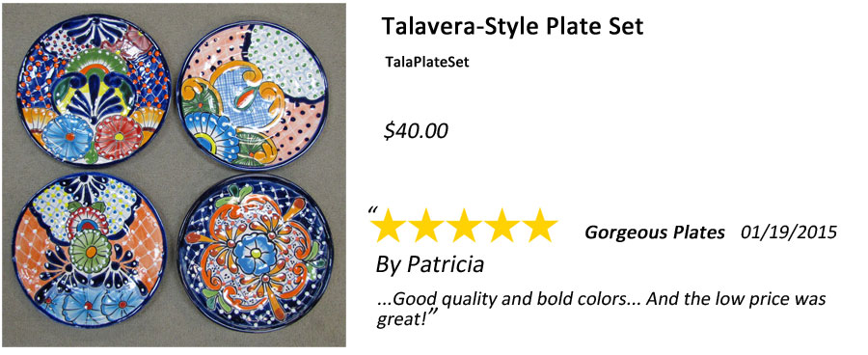Open the Talavera-Style Plate Set title
This screenshot has width=868, height=355.
(x=513, y=27)
